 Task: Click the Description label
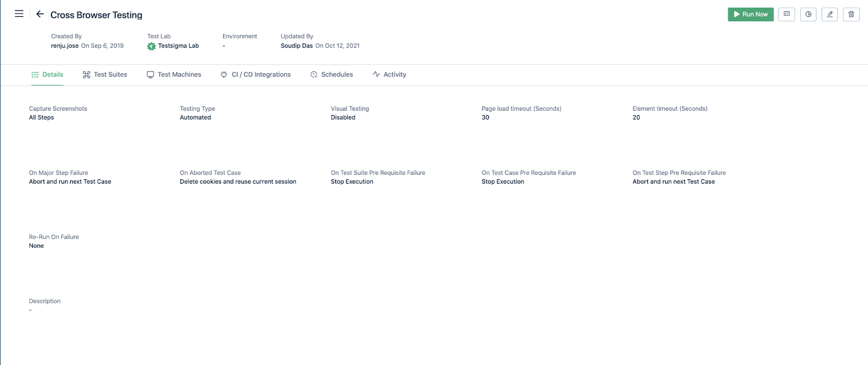[x=44, y=301]
